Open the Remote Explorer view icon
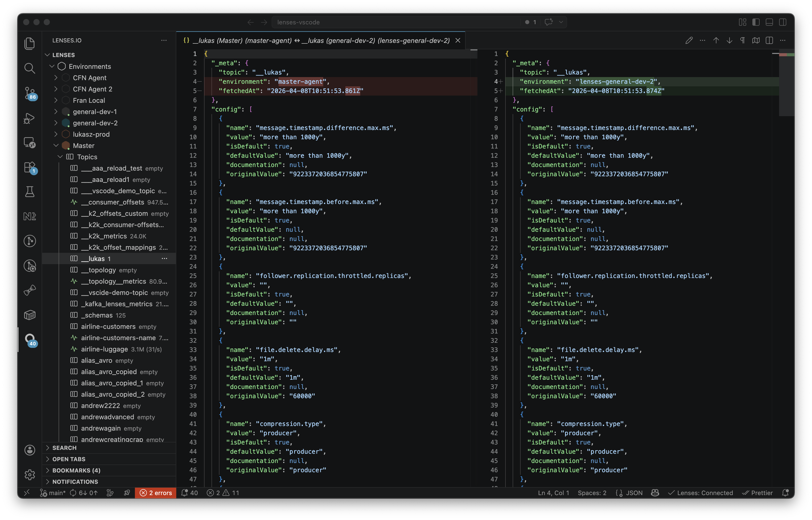The image size is (812, 520). click(30, 143)
